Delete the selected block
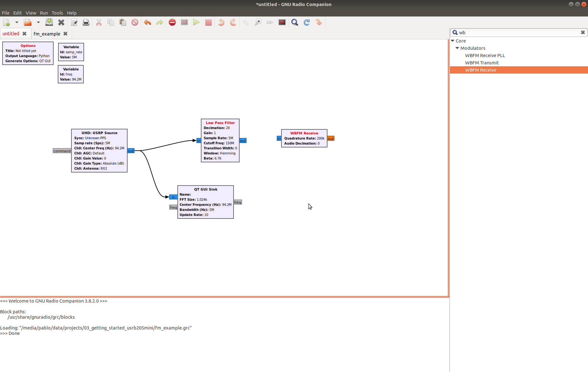Image resolution: width=588 pixels, height=372 pixels. 135,23
